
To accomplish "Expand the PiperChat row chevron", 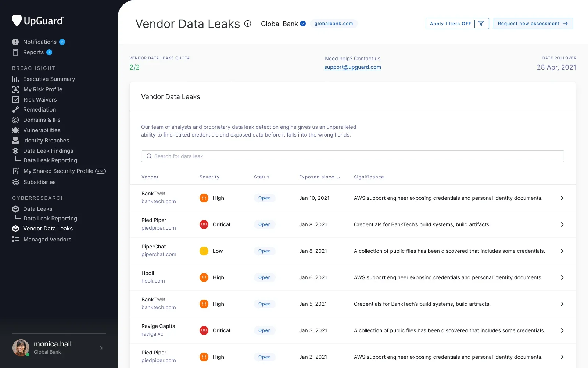I will coord(562,251).
